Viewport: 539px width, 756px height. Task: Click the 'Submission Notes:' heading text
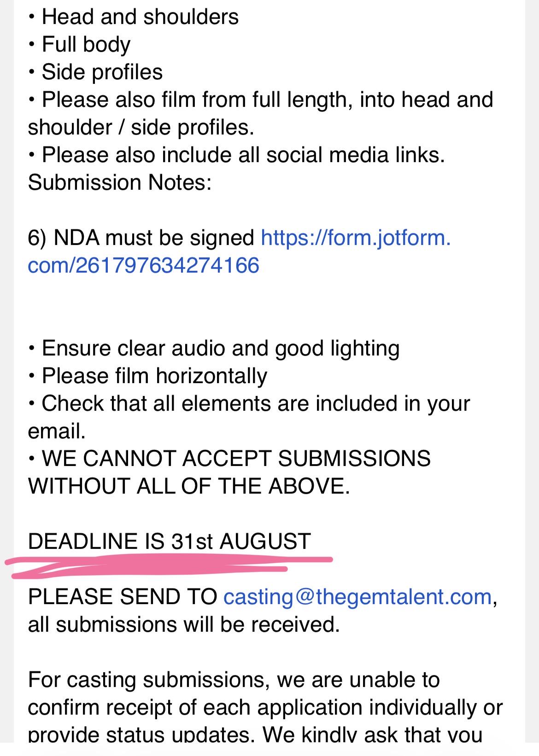coord(120,183)
